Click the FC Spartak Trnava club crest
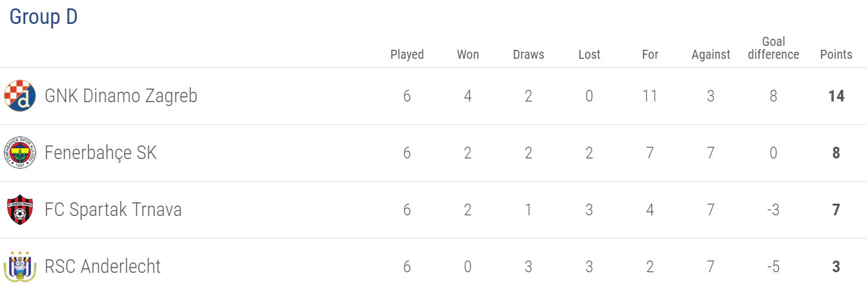Screen dimensions: 868x300 point(21,210)
